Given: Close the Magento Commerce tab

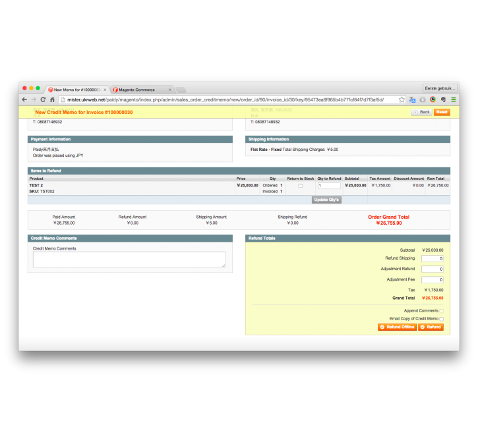Looking at the screenshot, I should coord(170,90).
